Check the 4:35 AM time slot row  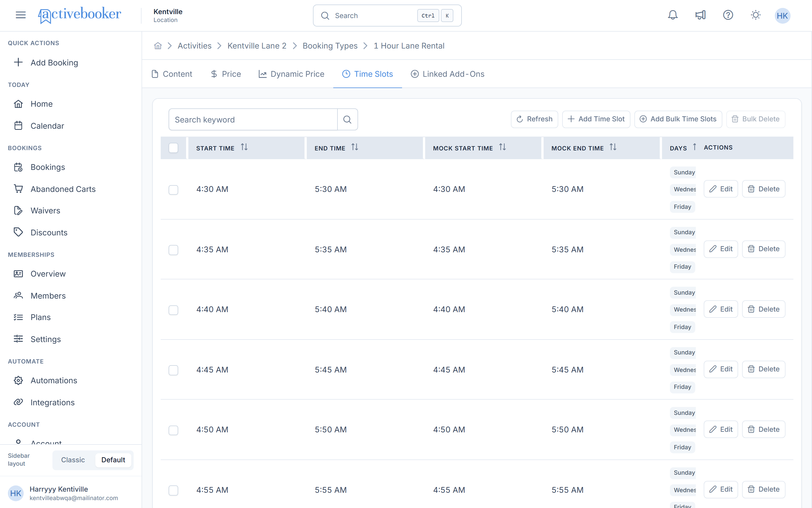click(x=173, y=250)
